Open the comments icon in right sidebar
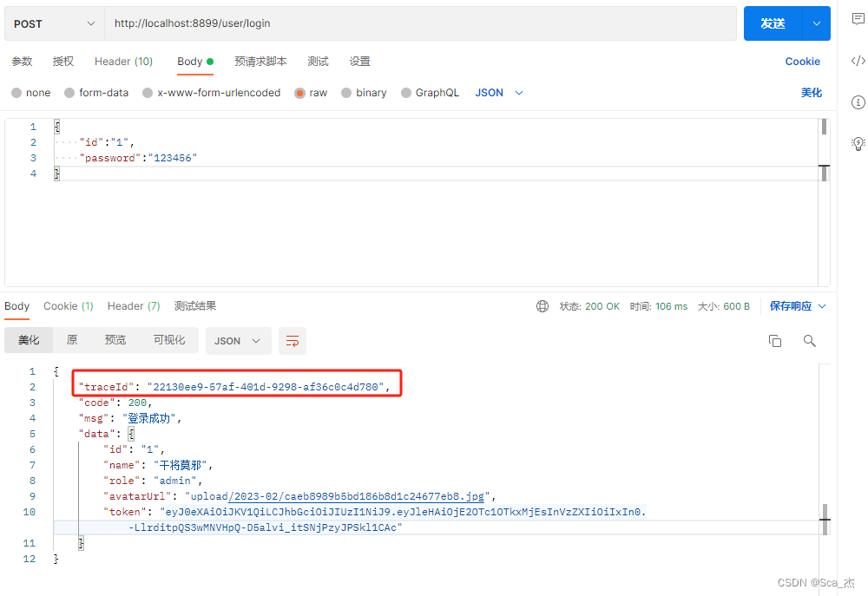The width and height of the screenshot is (868, 596). [858, 19]
